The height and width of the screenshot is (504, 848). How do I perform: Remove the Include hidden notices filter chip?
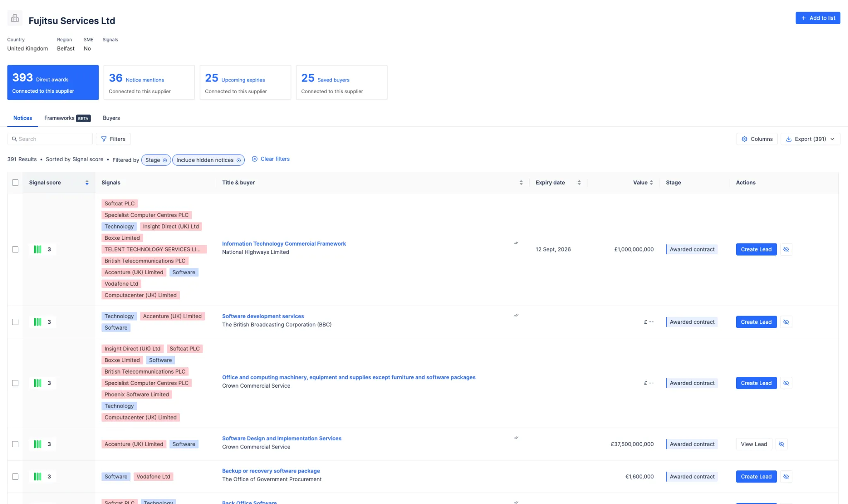(238, 160)
